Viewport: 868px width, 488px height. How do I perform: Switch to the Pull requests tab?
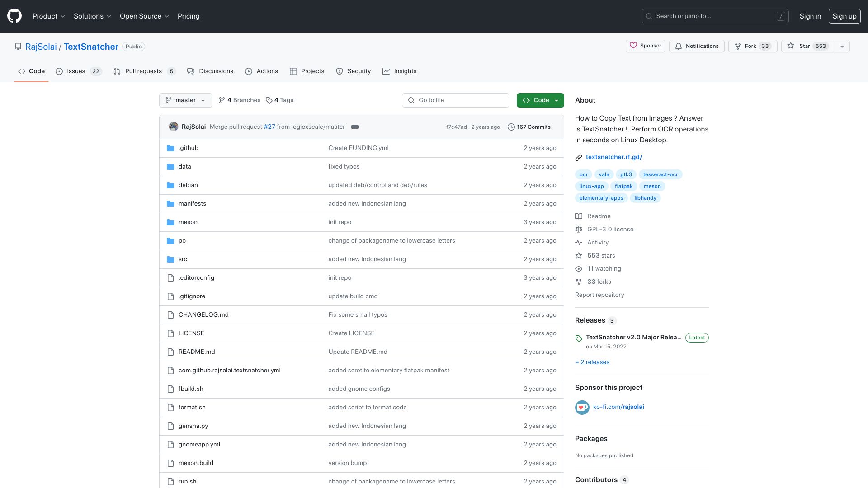(145, 71)
